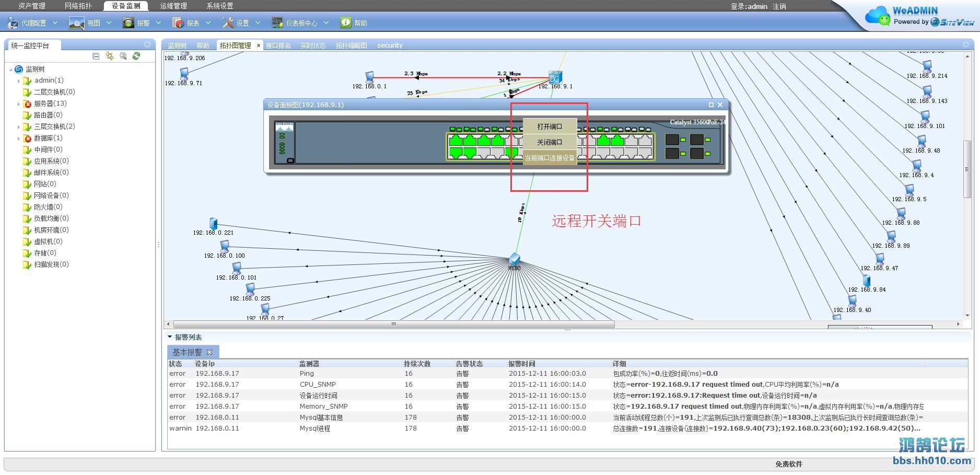
Task: Select 路由器(0) in the tree
Action: point(48,115)
